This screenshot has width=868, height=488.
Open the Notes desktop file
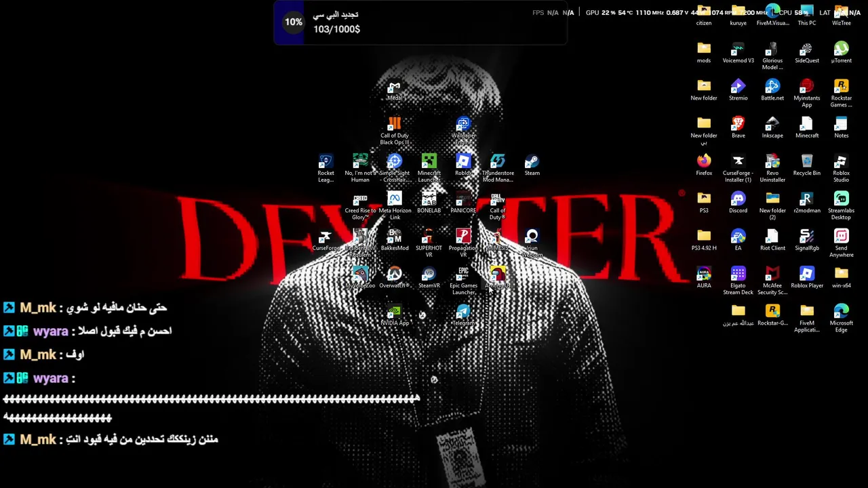pyautogui.click(x=841, y=127)
